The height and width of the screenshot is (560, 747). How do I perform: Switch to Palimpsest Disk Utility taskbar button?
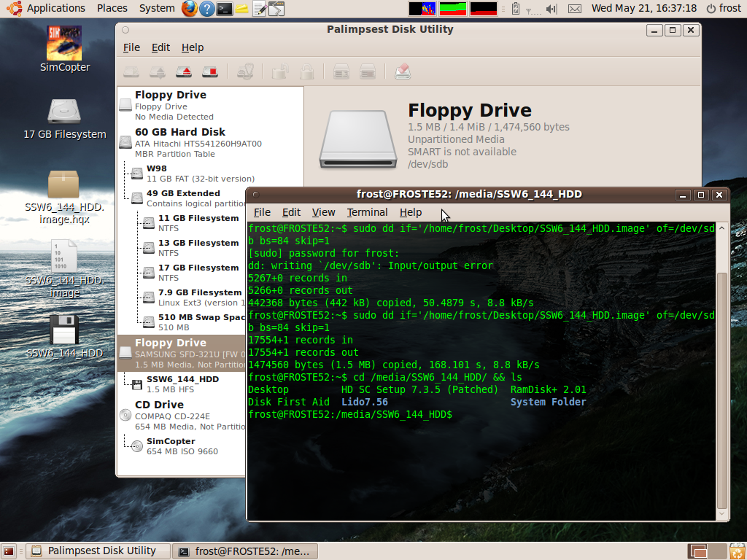pyautogui.click(x=98, y=551)
